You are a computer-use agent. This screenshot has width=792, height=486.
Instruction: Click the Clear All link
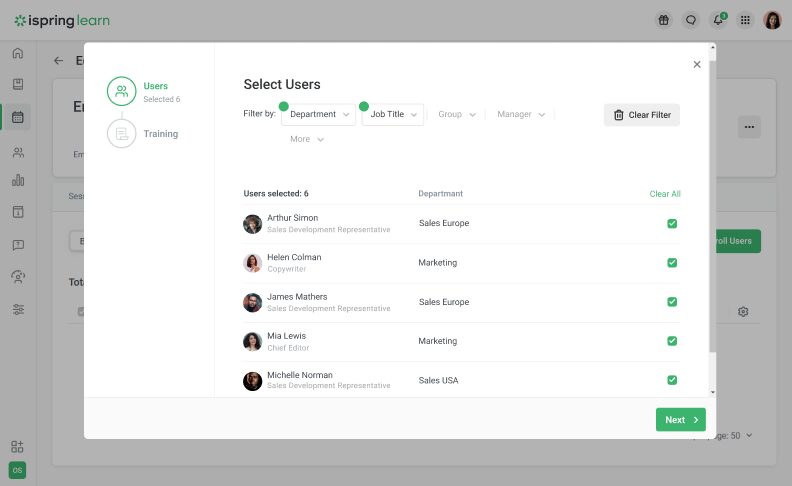pyautogui.click(x=665, y=194)
